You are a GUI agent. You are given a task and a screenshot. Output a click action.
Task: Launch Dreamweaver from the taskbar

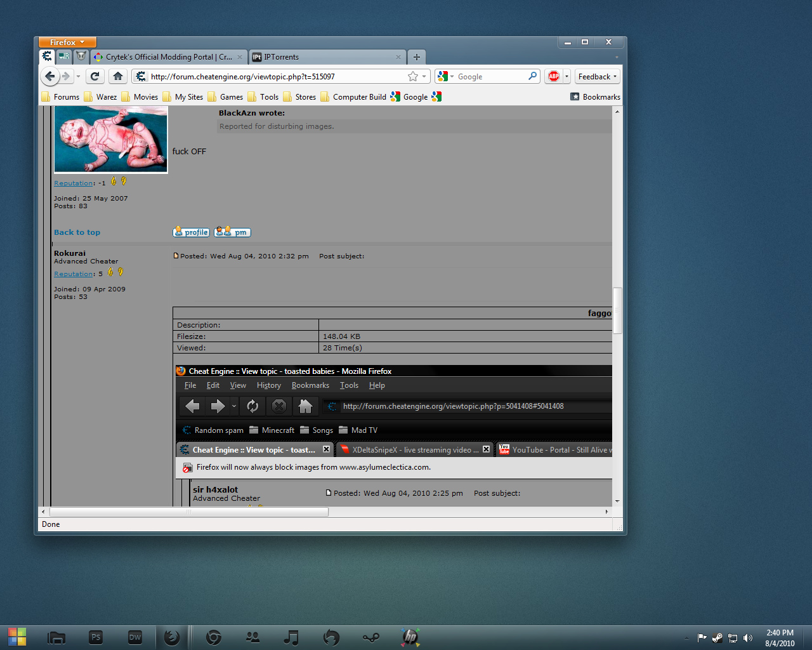[x=135, y=637]
